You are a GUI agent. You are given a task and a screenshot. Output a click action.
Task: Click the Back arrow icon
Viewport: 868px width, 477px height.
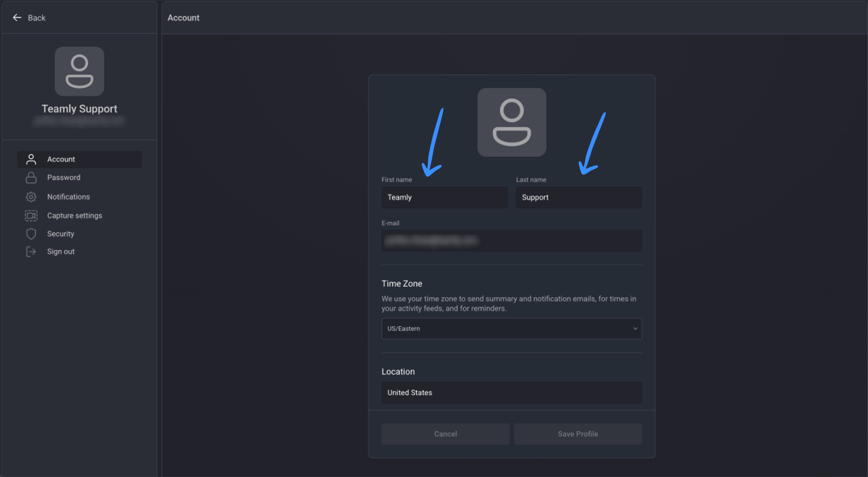[x=17, y=17]
